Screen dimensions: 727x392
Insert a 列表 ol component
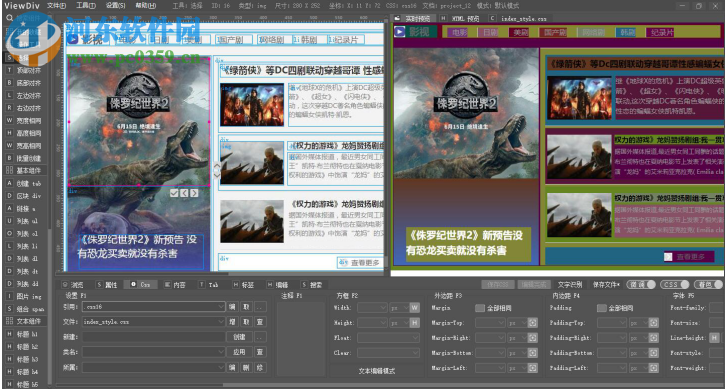(x=25, y=233)
